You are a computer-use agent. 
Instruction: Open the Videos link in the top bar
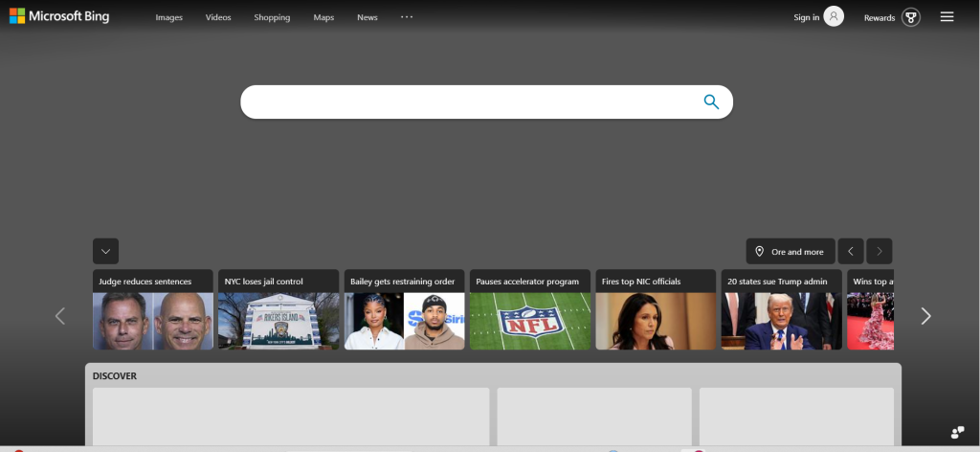click(x=218, y=17)
